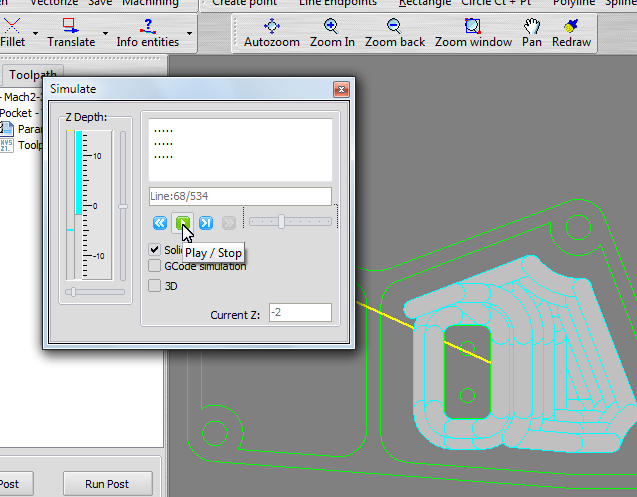Click the Autozoom tool icon

click(x=271, y=26)
